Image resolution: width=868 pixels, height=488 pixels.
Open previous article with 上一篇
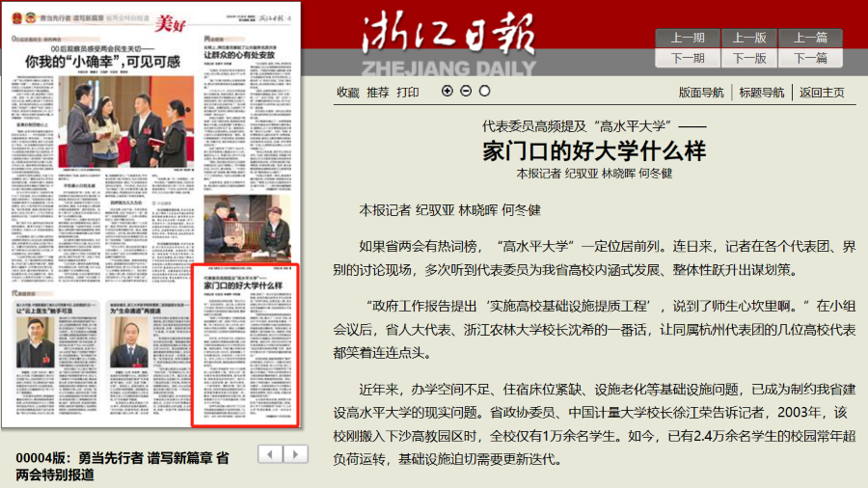[810, 38]
